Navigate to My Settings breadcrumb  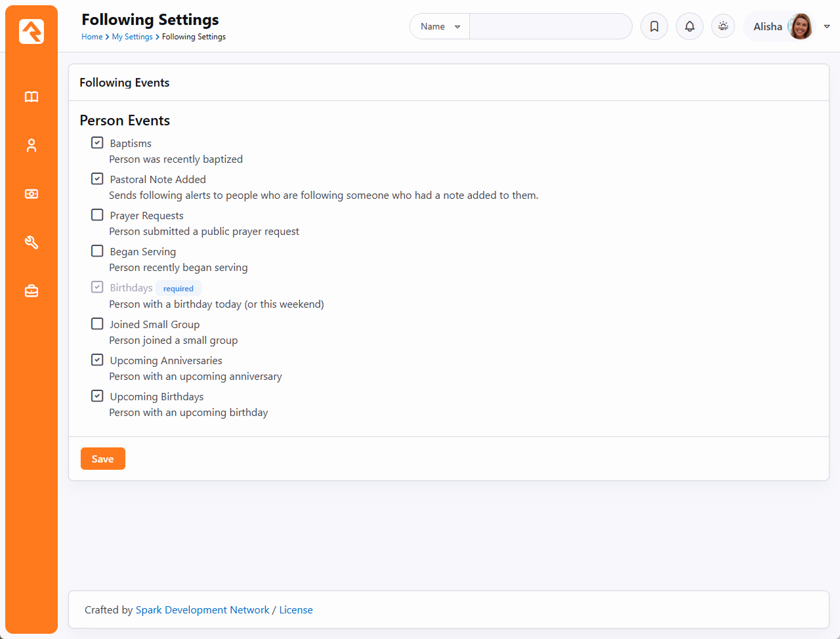tap(132, 37)
